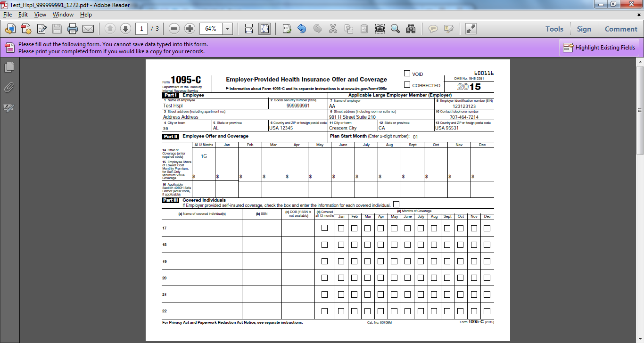Check the VOID checkbox
The image size is (644, 343).
pos(407,73)
